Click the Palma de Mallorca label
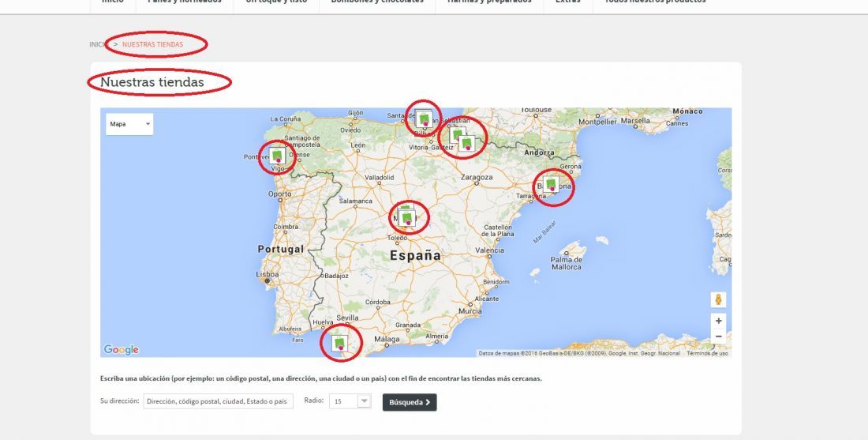Screen dimensions: 868x440 (x=567, y=263)
